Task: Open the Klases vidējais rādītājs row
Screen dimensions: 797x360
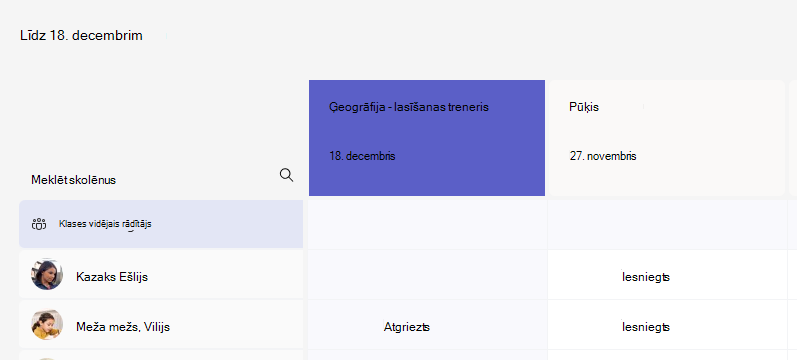Action: click(x=161, y=224)
